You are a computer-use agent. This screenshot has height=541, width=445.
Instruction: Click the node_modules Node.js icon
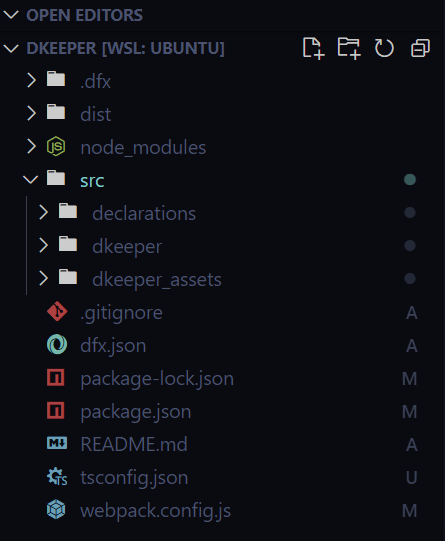[56, 146]
